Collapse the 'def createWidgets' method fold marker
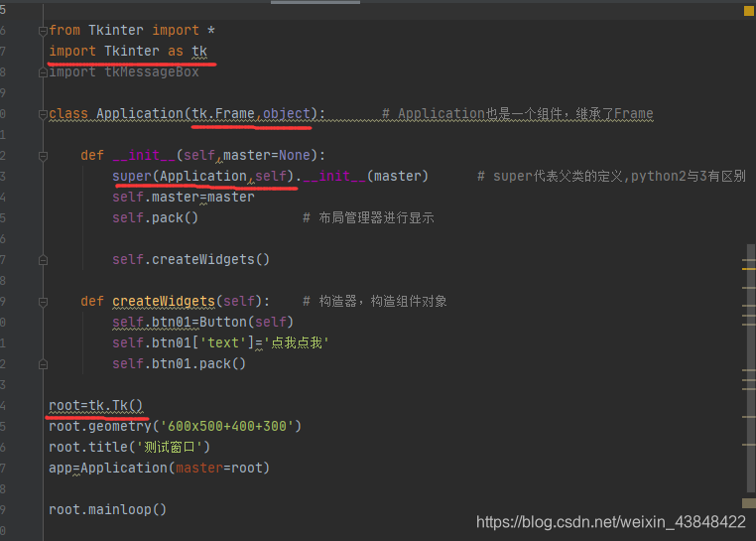 (43, 302)
